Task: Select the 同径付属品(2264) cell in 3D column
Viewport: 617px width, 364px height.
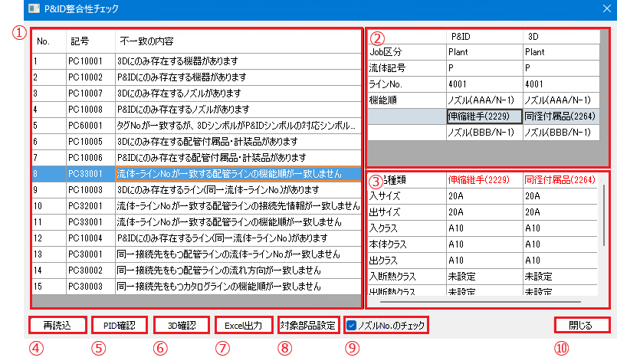Action: click(559, 116)
